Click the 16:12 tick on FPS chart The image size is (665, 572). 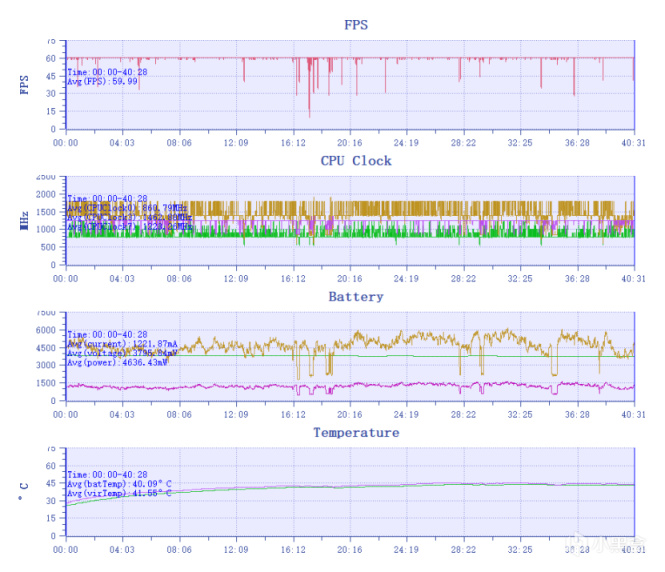tap(293, 143)
